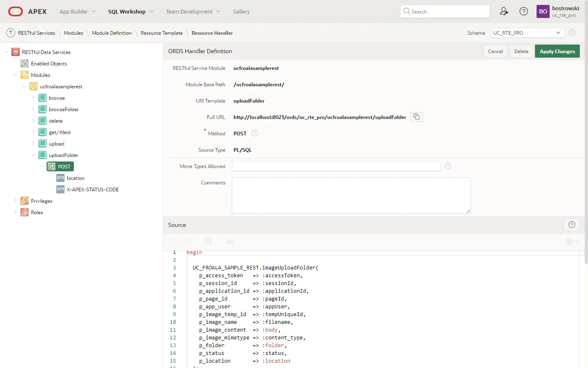Click the up arrow icon beside RESTful Services

pyautogui.click(x=11, y=33)
